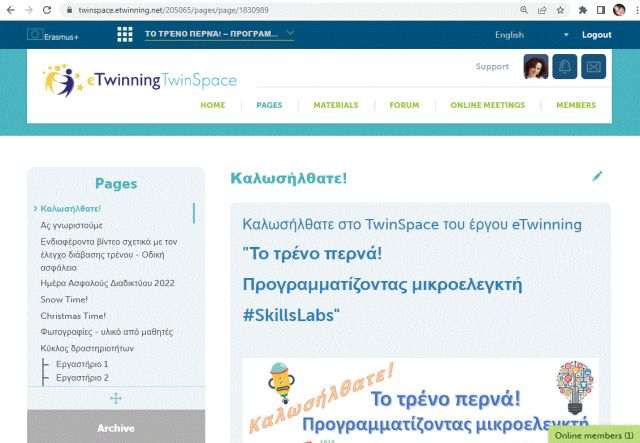
Task: Open the Snow Time! page
Action: click(64, 299)
